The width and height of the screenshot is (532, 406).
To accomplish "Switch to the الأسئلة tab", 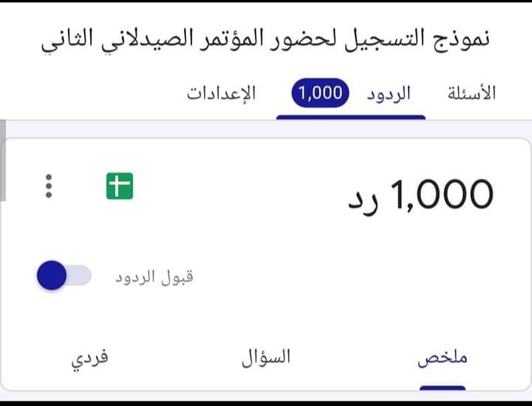I will coord(472,93).
